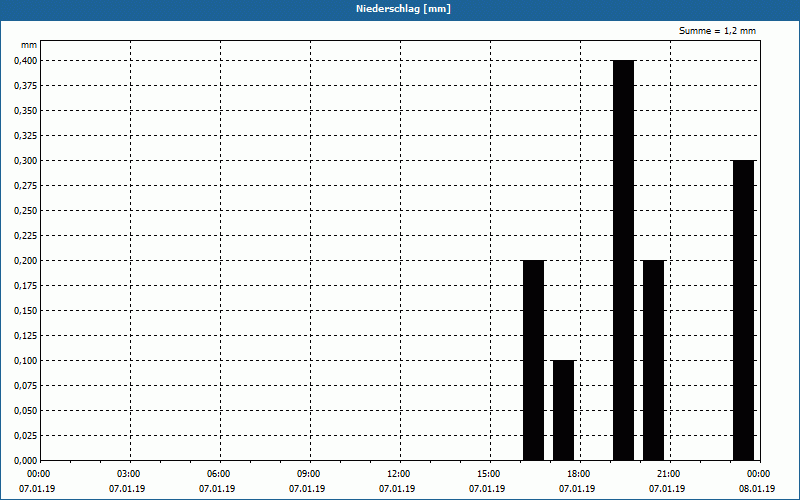Click the Niederschlag [mm] chart title
The image size is (800, 500).
point(400,9)
